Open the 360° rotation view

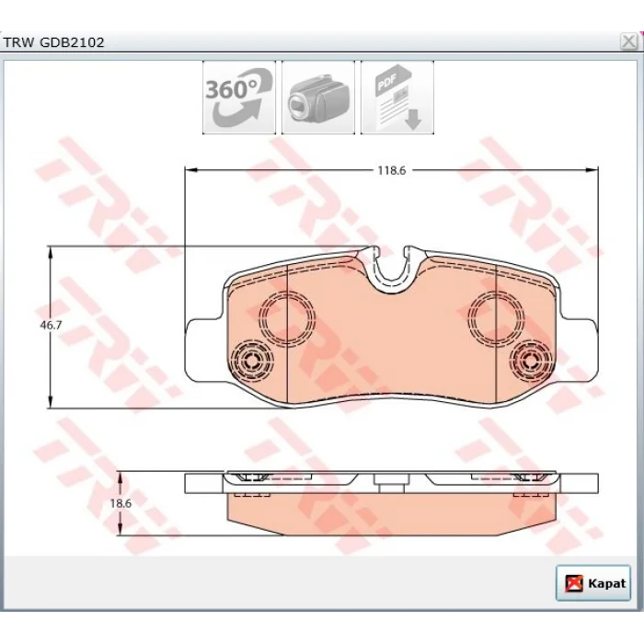coord(239,98)
